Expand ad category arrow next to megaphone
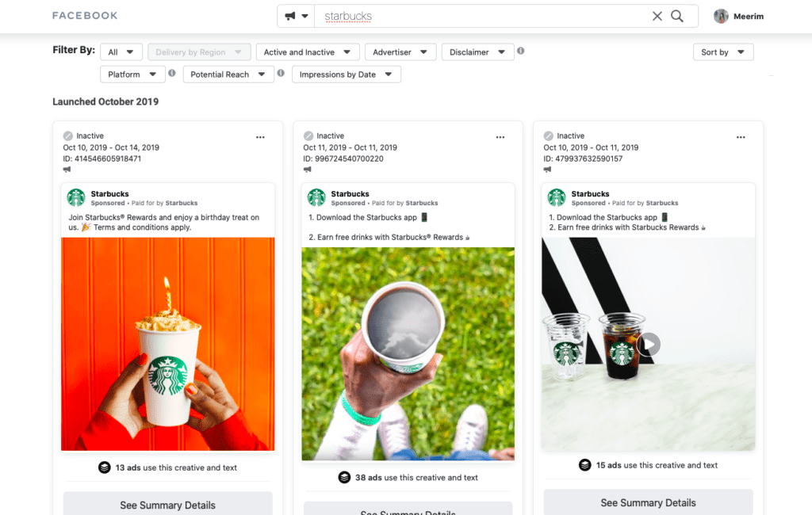 pos(305,16)
